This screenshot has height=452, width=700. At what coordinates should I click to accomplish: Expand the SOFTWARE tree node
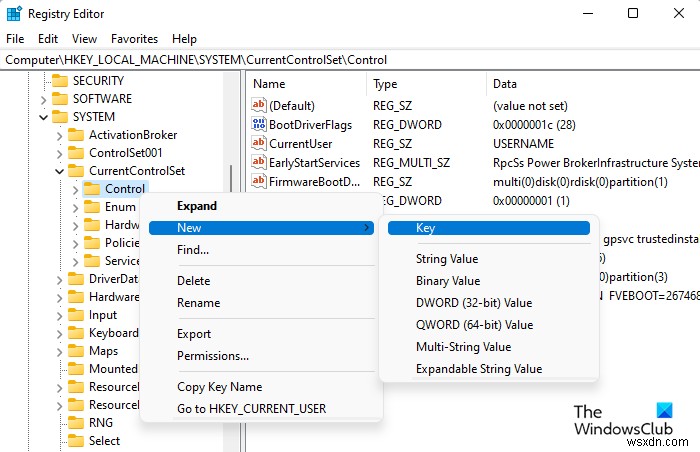43,99
